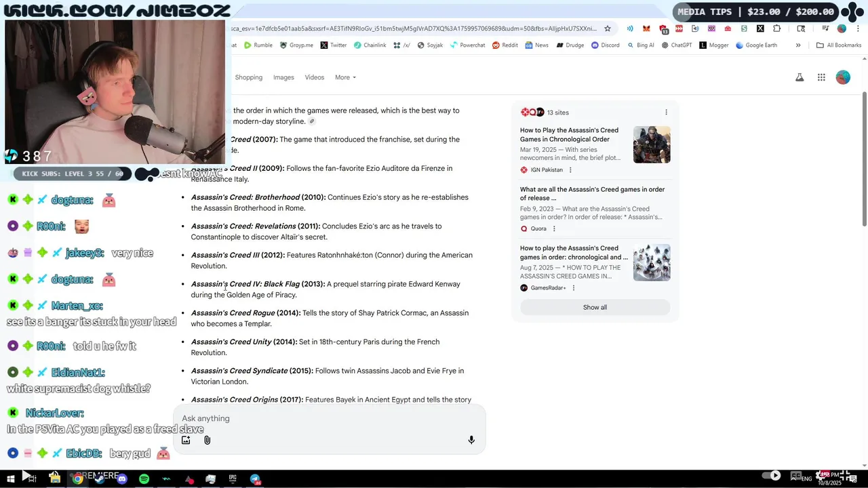The width and height of the screenshot is (868, 488).
Task: Open the Discord bookmark
Action: [x=605, y=45]
